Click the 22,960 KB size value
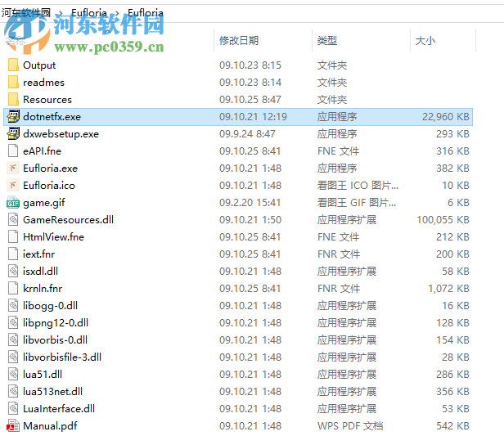 point(445,117)
